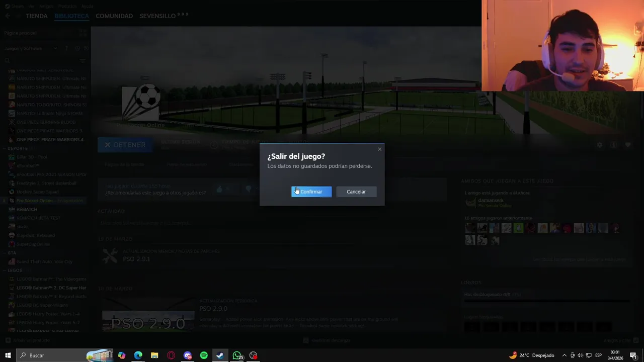Select ONE PIECE BURNING BLOOD in library
The width and height of the screenshot is (644, 362).
click(x=46, y=122)
